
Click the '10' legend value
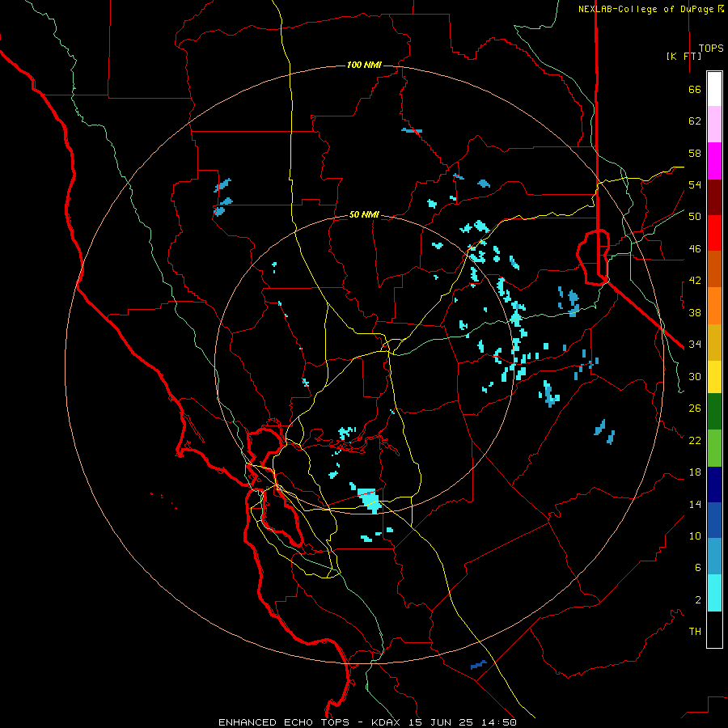coord(695,536)
